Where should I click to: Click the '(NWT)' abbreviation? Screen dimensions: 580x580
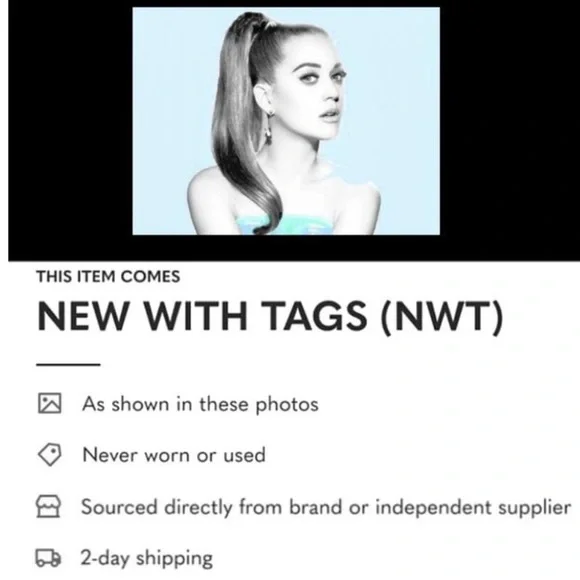click(x=443, y=317)
